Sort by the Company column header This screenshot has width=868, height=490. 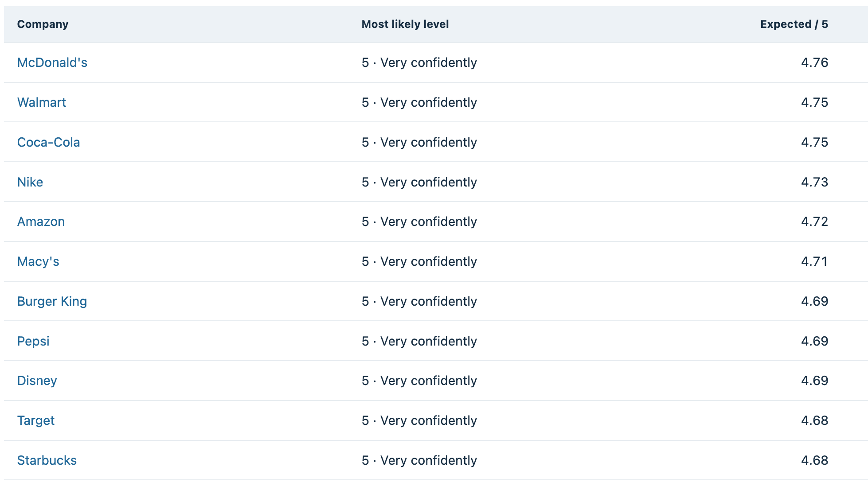43,24
